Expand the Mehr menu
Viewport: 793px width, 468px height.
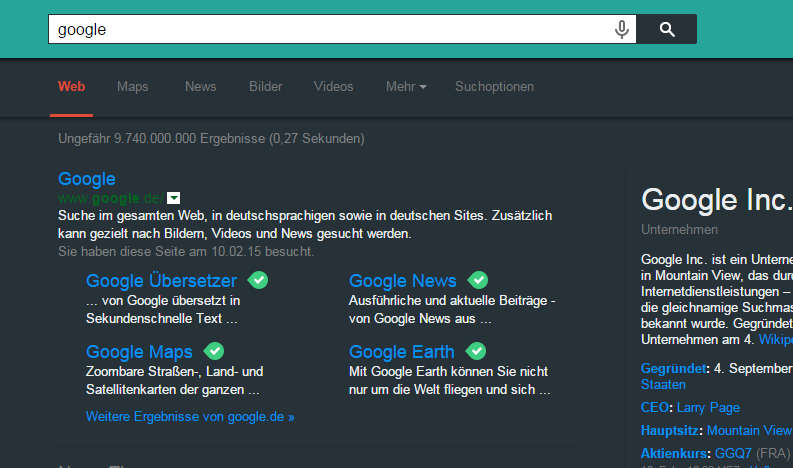(406, 87)
